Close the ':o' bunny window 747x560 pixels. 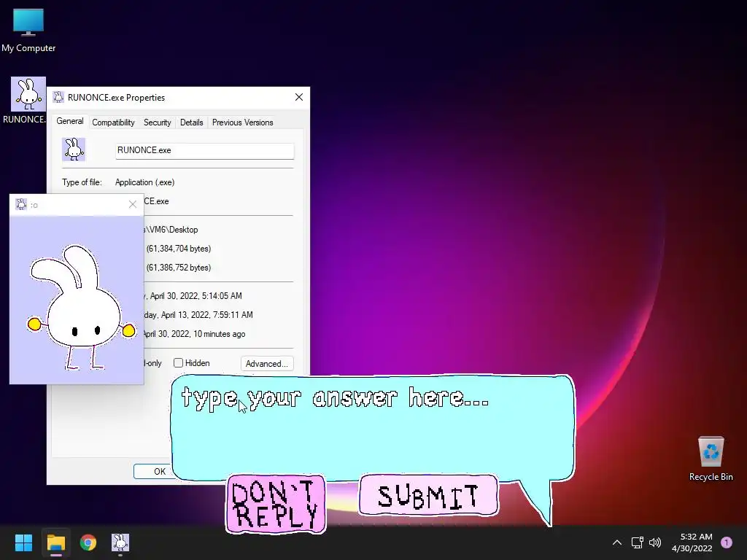click(x=133, y=204)
